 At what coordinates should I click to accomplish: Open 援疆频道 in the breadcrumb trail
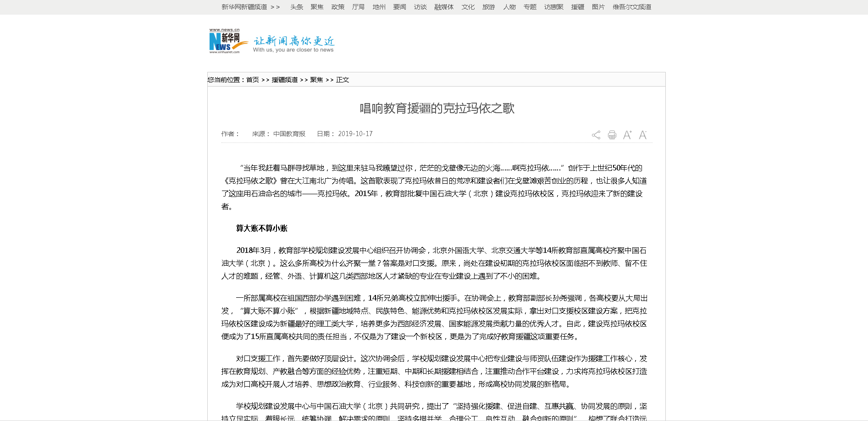click(x=285, y=80)
